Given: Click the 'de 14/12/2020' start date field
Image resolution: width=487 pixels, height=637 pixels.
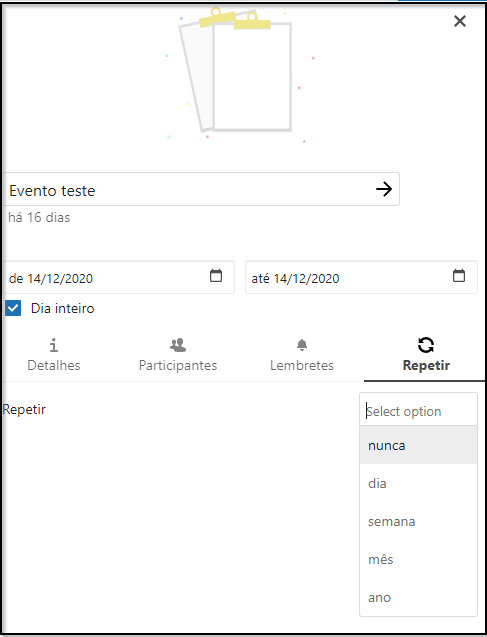Looking at the screenshot, I should (x=118, y=277).
